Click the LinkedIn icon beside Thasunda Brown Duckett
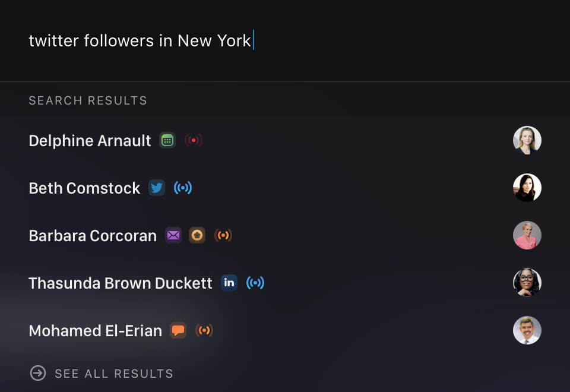Viewport: 570px width, 392px height. 229,283
